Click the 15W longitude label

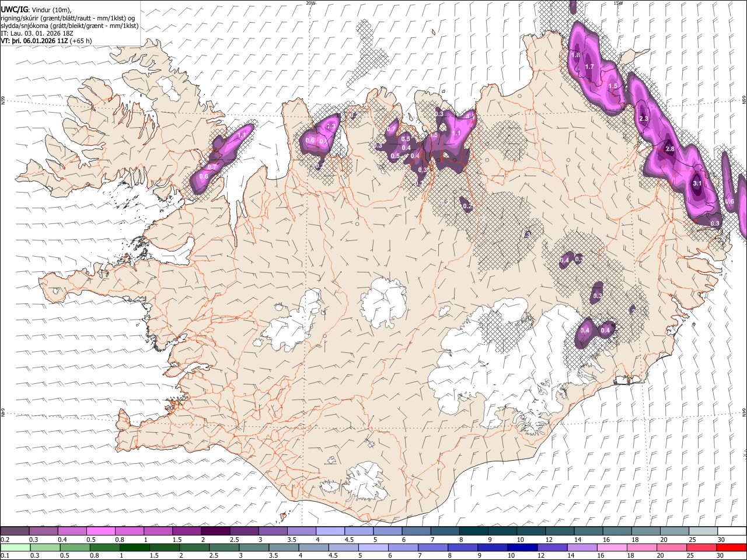click(x=618, y=3)
